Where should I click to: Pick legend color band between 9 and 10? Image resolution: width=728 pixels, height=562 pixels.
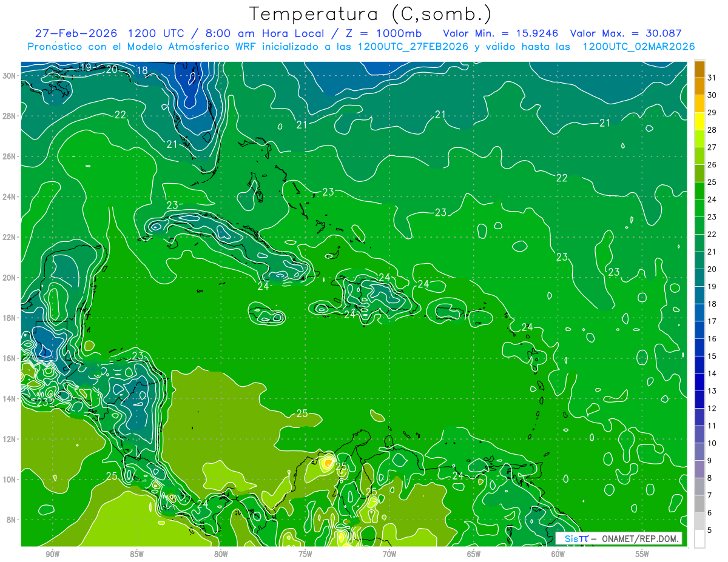699,452
